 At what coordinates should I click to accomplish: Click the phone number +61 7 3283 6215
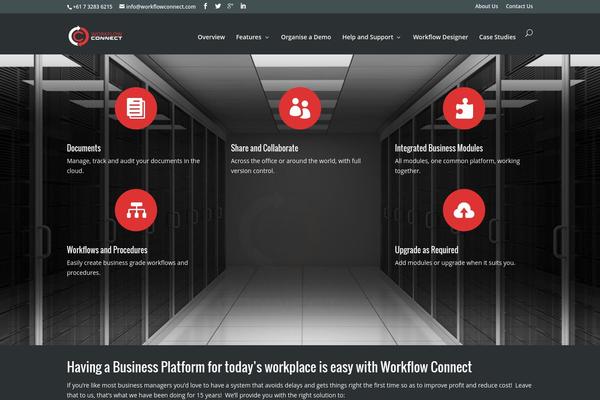click(x=92, y=7)
